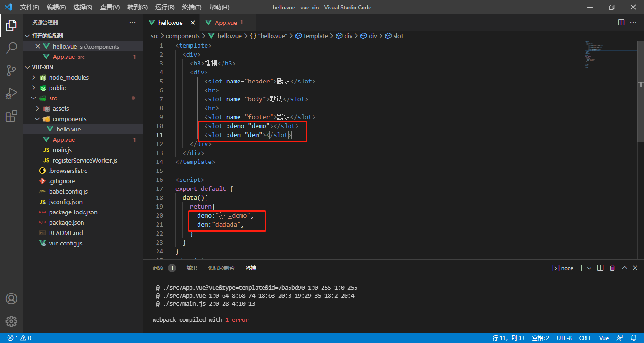Switch to the 输出 panel tab
Screen dimensions: 644x343
coord(192,268)
